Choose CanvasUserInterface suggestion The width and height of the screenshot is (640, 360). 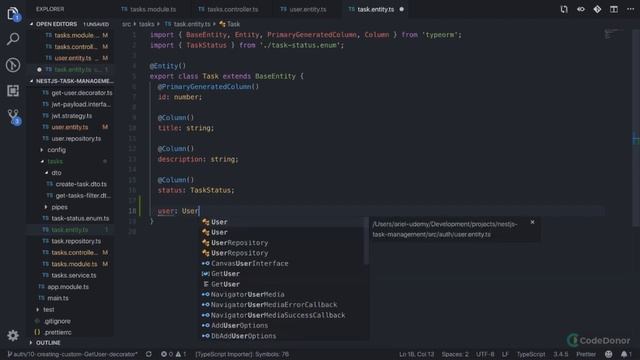pos(282,264)
